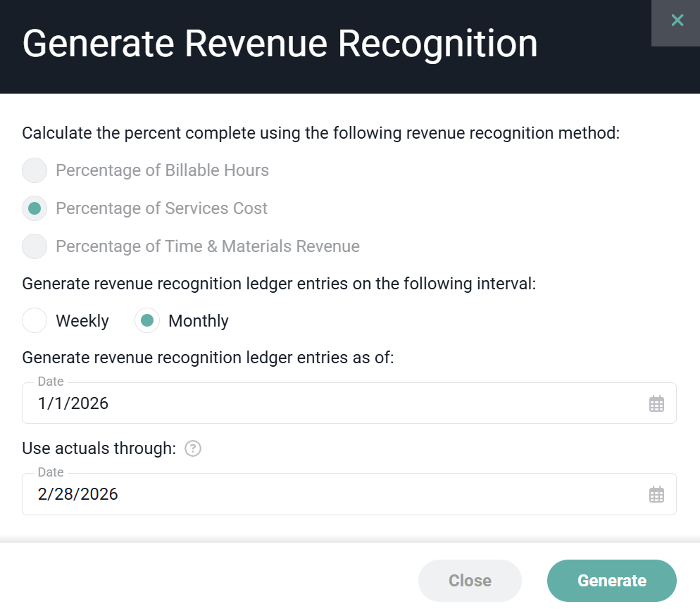Select the Percentage of Services Cost radio
The width and height of the screenshot is (700, 611).
pos(35,208)
